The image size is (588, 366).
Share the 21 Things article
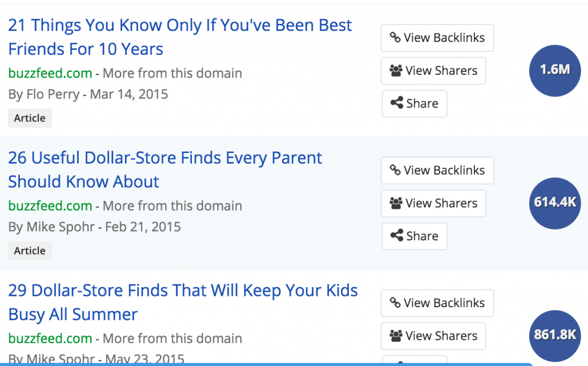(x=414, y=103)
